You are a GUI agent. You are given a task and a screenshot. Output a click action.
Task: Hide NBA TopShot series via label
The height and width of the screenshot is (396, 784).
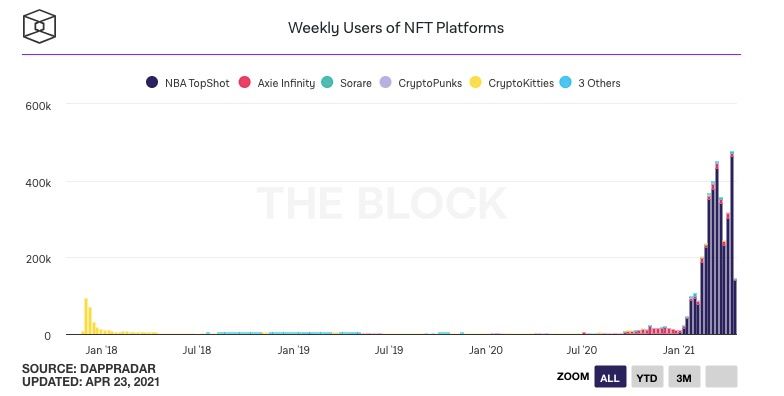pos(197,83)
